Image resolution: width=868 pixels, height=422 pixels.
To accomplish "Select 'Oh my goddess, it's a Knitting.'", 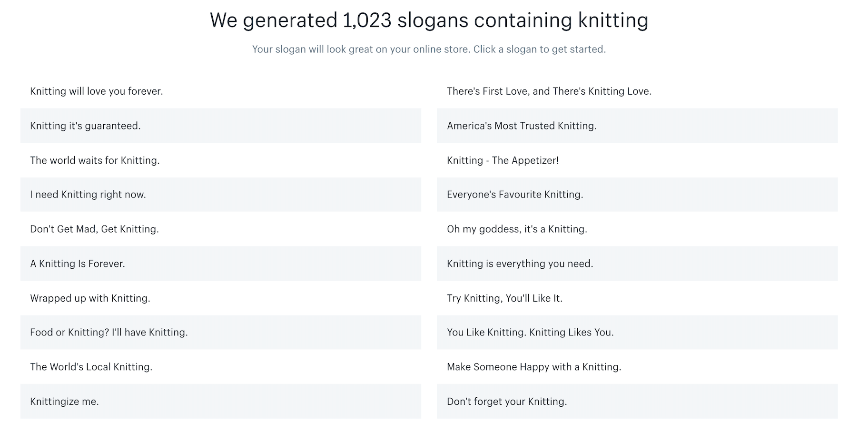I will [x=517, y=229].
